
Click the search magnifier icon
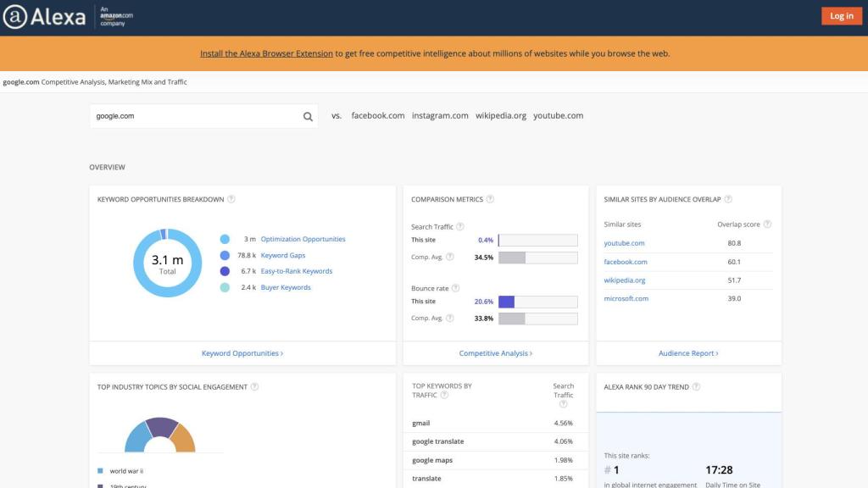[308, 117]
